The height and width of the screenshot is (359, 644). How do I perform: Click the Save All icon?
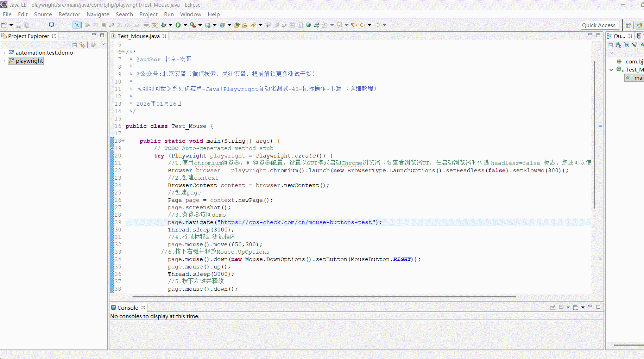click(26, 25)
